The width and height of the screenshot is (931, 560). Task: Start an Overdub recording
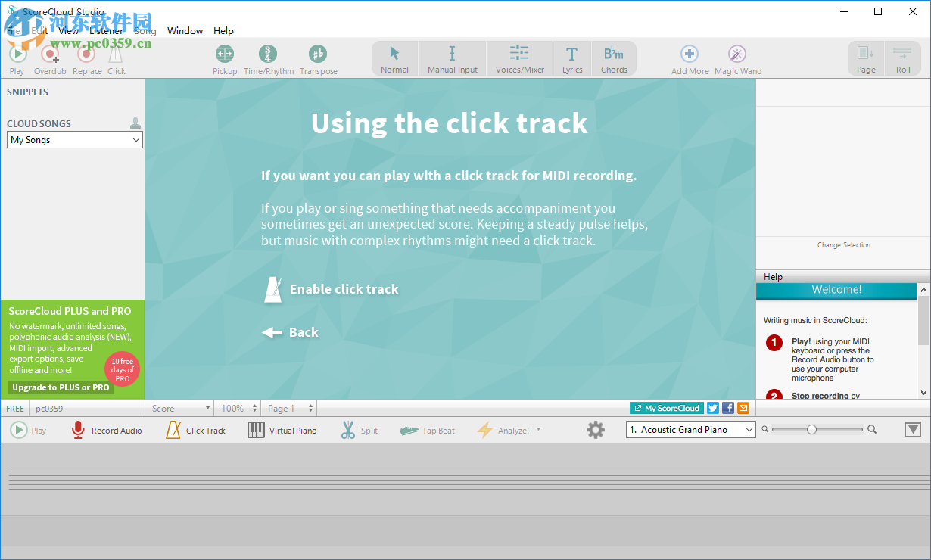click(50, 59)
